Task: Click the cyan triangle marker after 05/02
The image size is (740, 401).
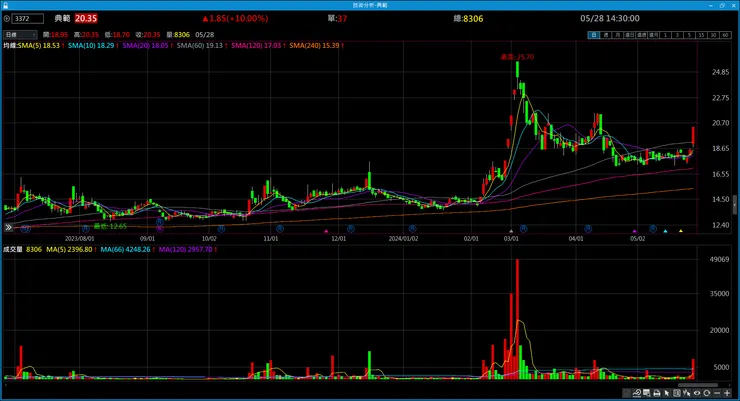Action: tap(665, 231)
